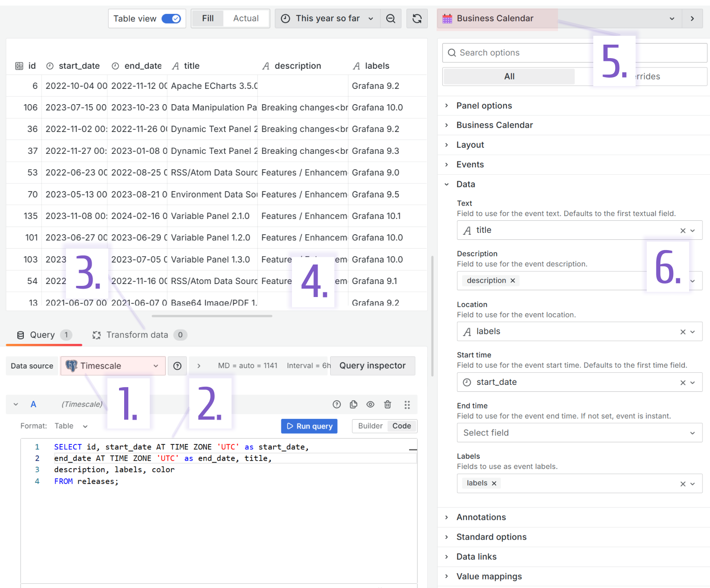Switch to the Query tab
Image resolution: width=710 pixels, height=588 pixels.
(x=44, y=335)
